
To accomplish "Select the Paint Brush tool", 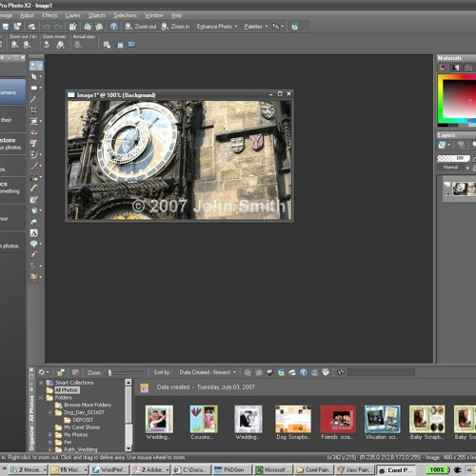I will (x=34, y=166).
